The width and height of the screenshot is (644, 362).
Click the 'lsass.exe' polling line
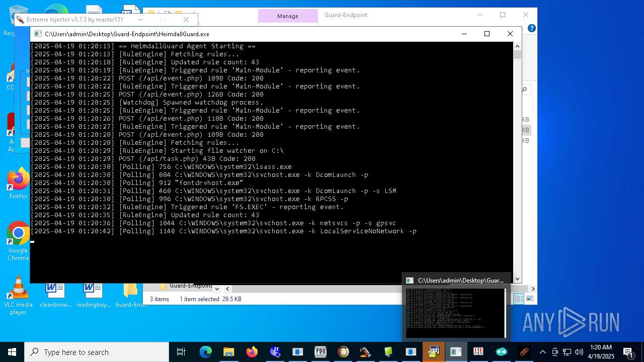pos(161,167)
